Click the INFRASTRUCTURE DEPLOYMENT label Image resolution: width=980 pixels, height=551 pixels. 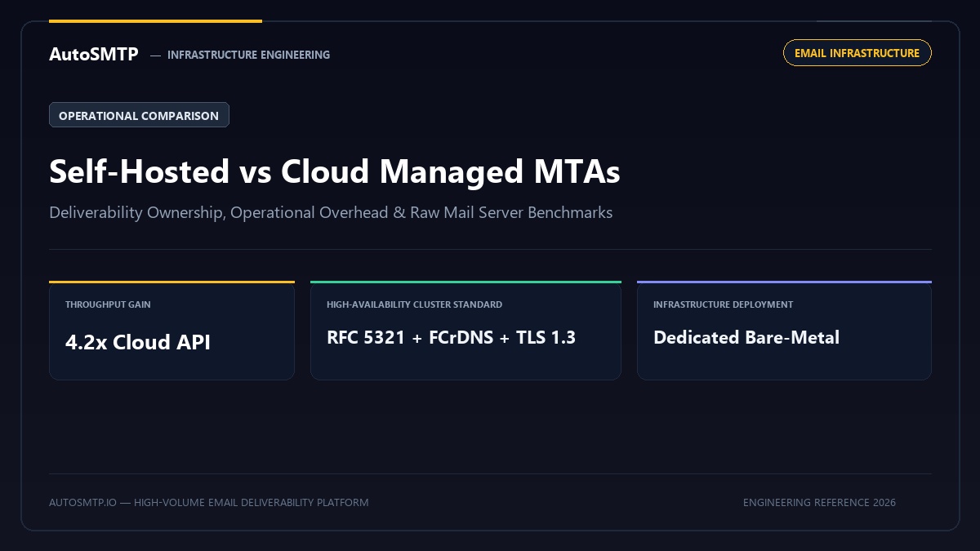[723, 304]
